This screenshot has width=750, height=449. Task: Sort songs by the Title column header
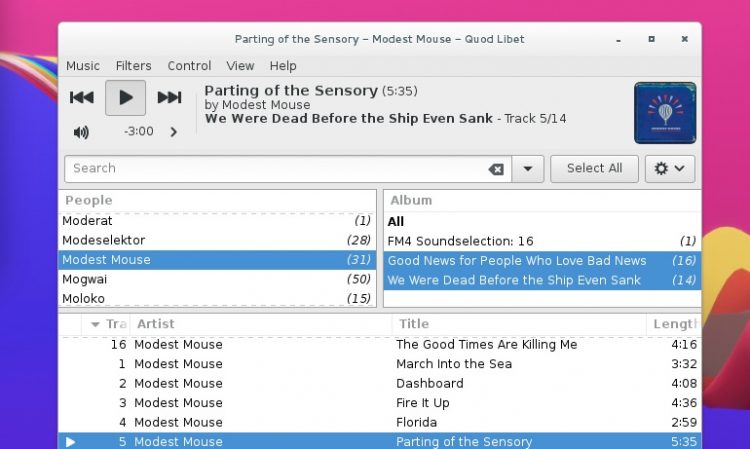click(x=519, y=324)
